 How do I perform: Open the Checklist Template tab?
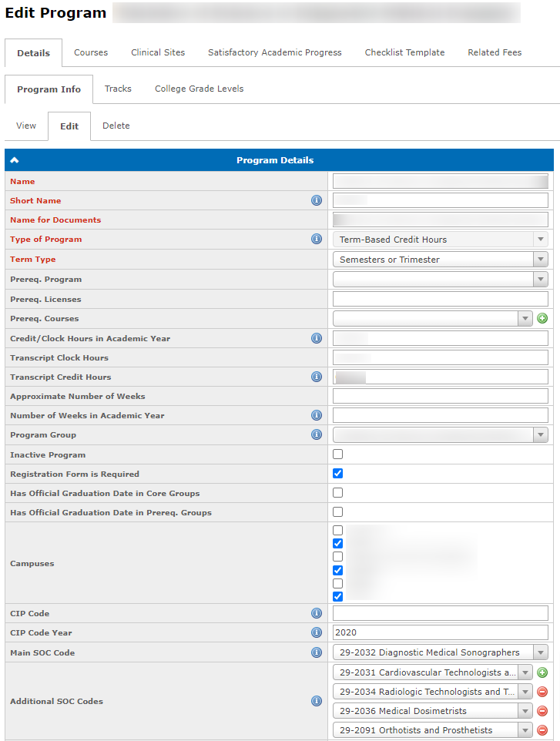404,52
